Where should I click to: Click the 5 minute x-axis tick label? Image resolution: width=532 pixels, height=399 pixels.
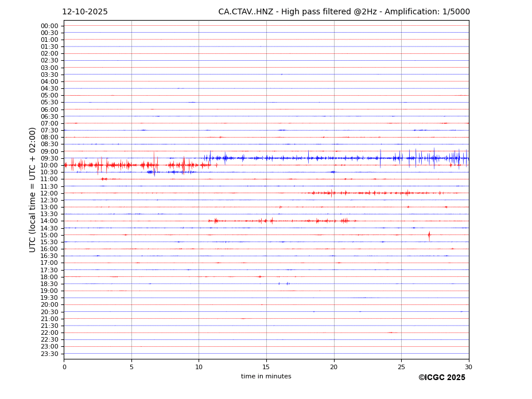coord(131,367)
